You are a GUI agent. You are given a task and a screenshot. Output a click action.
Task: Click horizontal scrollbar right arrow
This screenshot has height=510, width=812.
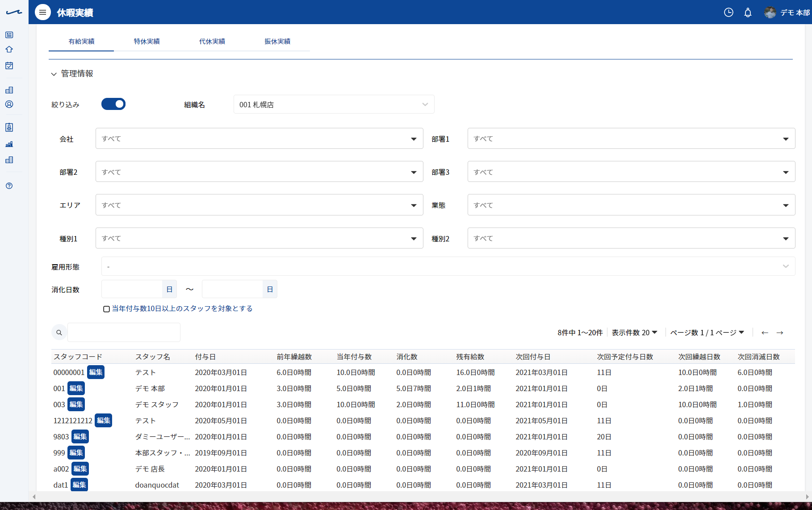(x=807, y=497)
